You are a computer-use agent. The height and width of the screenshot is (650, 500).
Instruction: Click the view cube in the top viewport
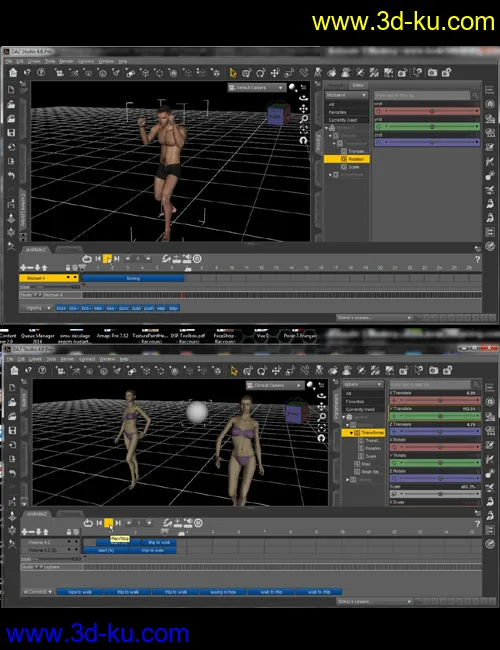tap(279, 113)
